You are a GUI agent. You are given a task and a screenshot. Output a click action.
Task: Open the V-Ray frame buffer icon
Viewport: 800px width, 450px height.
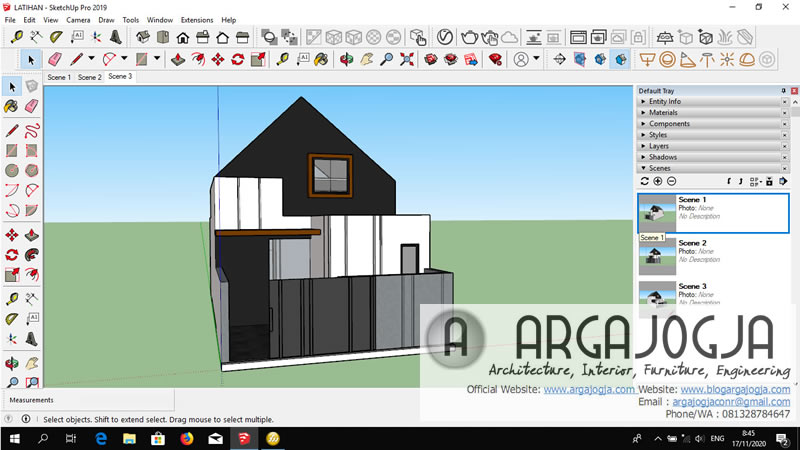pos(578,37)
